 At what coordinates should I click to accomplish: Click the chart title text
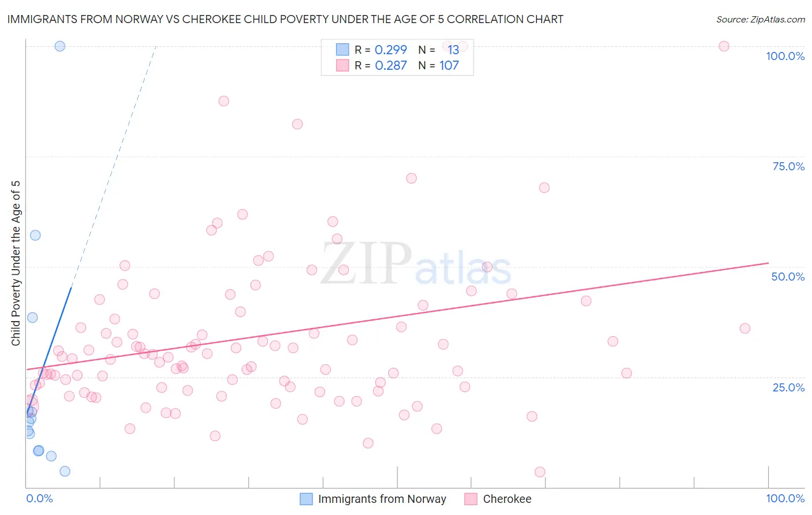point(285,19)
